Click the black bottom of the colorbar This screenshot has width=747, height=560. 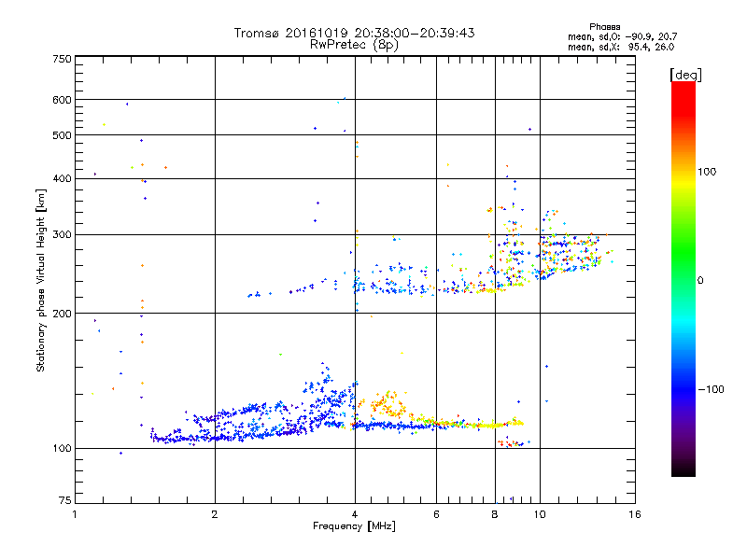coord(684,469)
